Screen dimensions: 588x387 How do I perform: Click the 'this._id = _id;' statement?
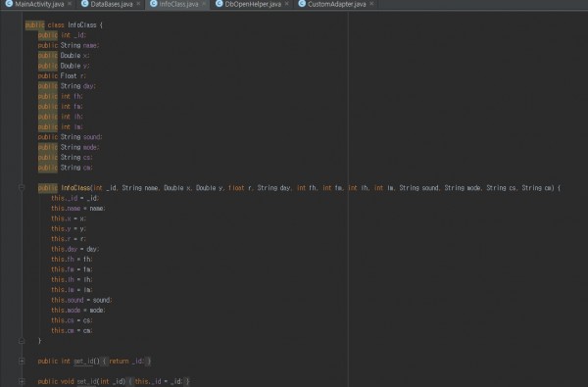click(x=75, y=198)
